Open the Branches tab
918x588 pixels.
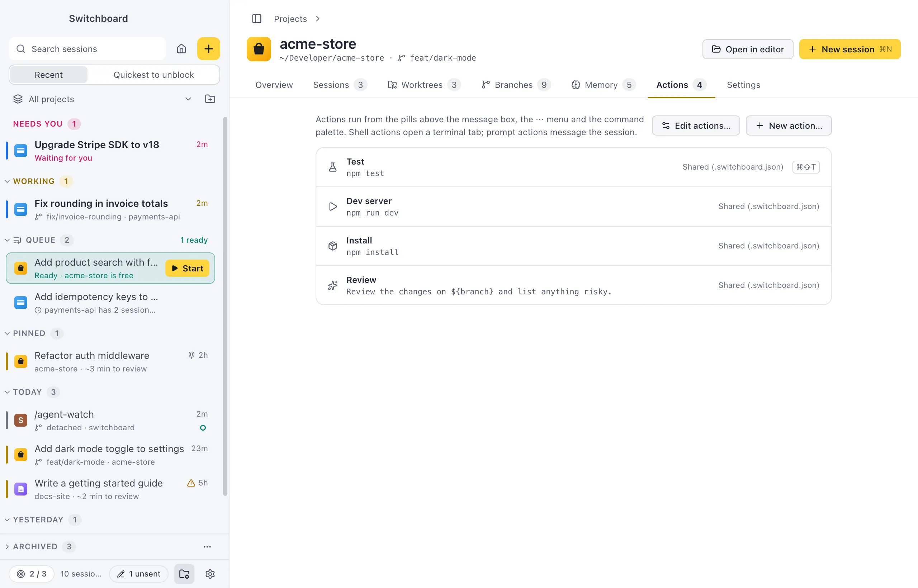(x=516, y=85)
